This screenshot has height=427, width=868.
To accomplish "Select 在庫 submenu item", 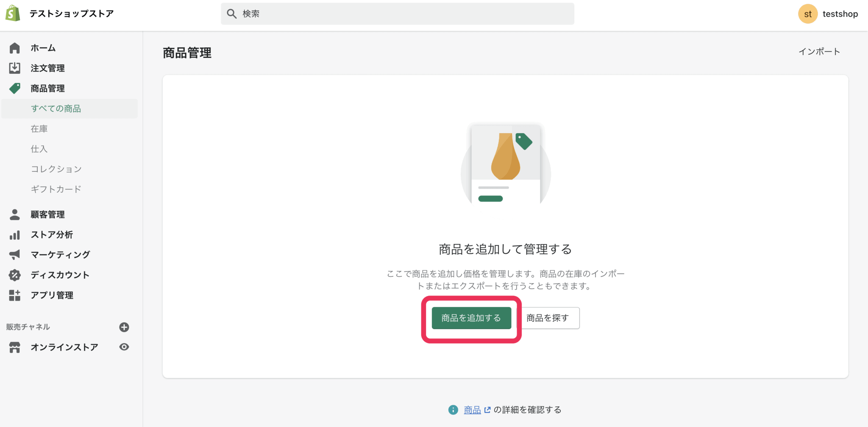I will [39, 128].
